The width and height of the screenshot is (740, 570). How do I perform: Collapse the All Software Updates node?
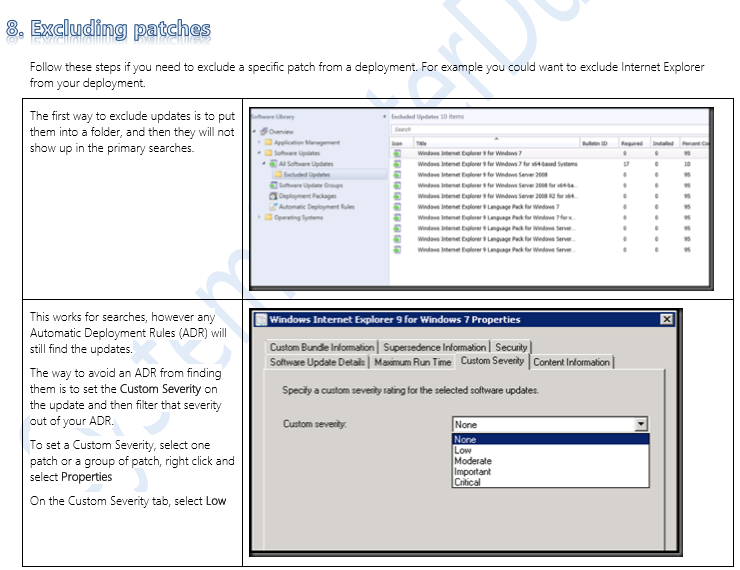pyautogui.click(x=264, y=163)
